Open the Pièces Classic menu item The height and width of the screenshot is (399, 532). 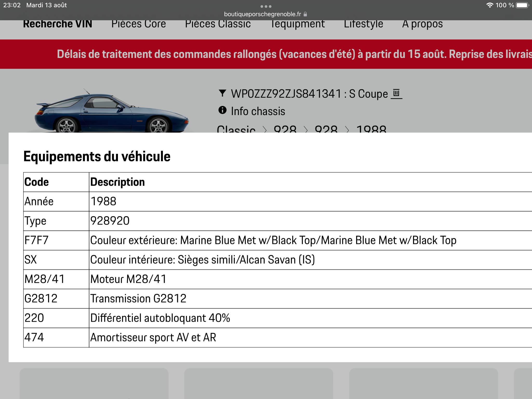coord(218,24)
